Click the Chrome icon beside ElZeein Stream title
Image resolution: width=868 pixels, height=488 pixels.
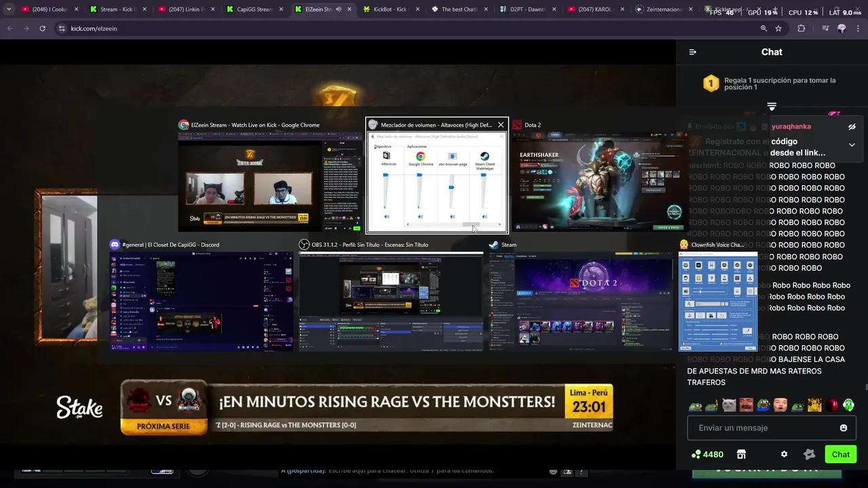(183, 125)
